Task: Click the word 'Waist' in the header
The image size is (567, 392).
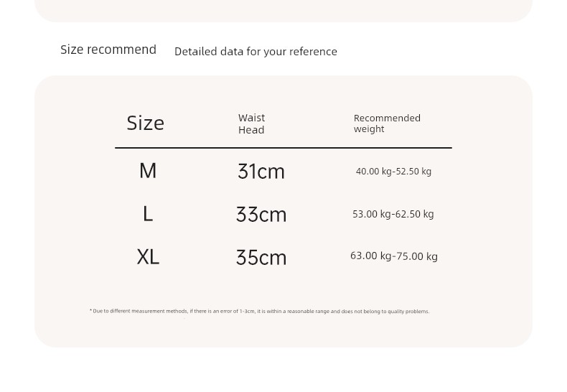Action: [252, 118]
